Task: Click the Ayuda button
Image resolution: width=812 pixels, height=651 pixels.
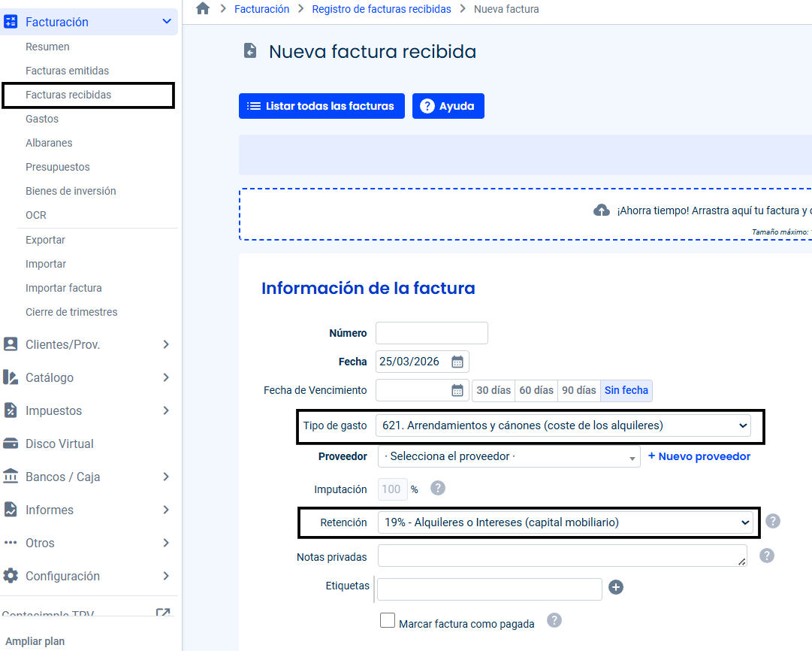Action: 448,106
